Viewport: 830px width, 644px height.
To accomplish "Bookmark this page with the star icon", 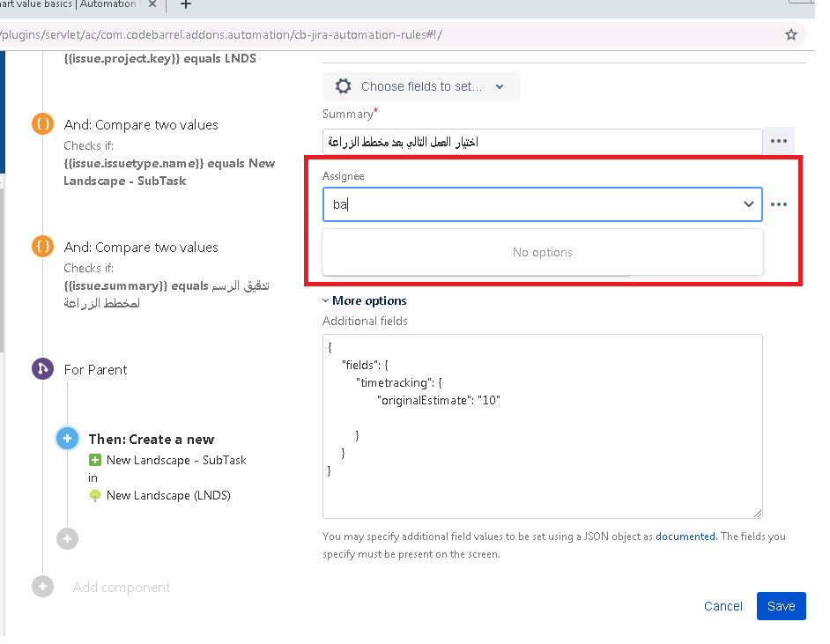I will click(x=791, y=35).
